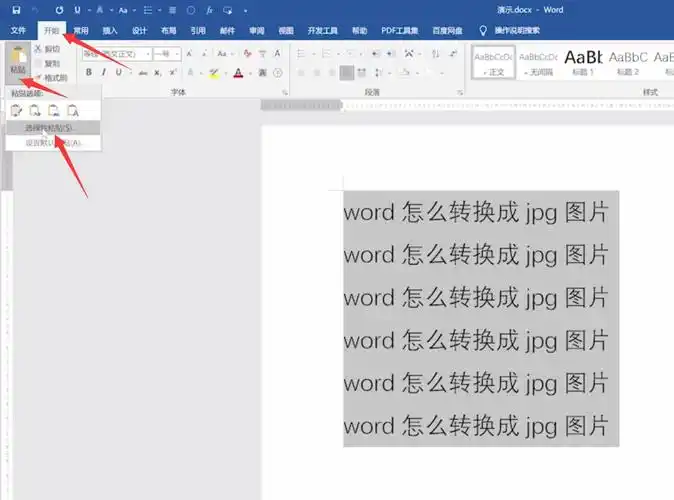Click the large 粘贴 paste button
Viewport: 674px width, 500px height.
click(18, 61)
